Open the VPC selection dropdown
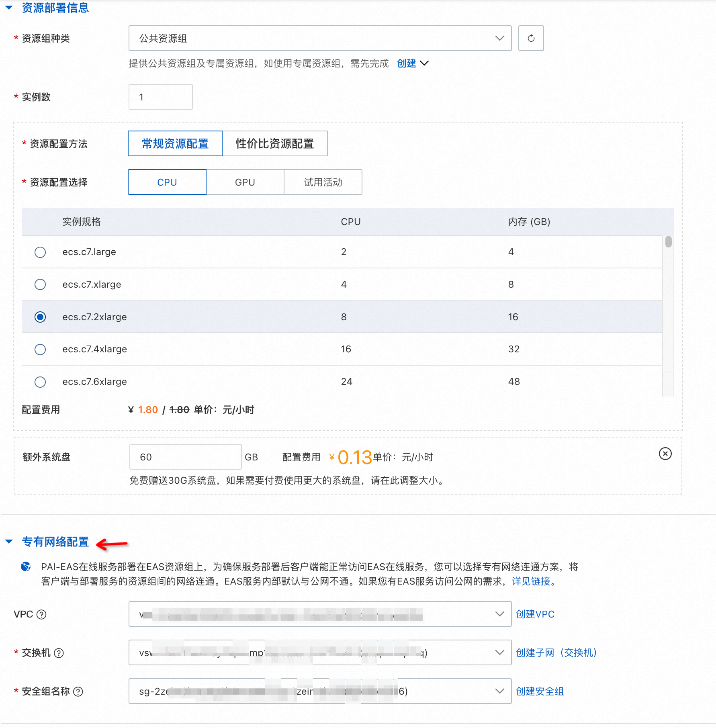The height and width of the screenshot is (728, 716). pyautogui.click(x=499, y=614)
